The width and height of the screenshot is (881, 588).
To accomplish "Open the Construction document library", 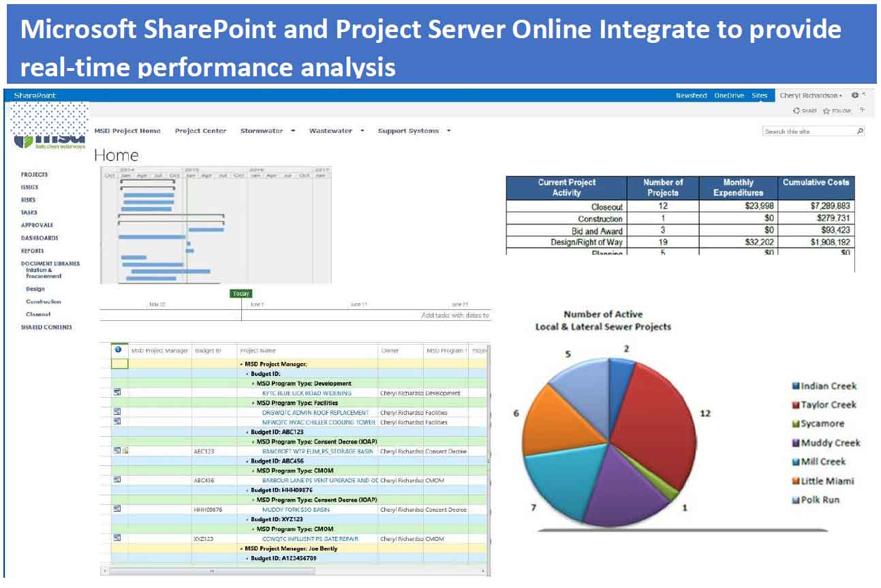I will coord(44,301).
